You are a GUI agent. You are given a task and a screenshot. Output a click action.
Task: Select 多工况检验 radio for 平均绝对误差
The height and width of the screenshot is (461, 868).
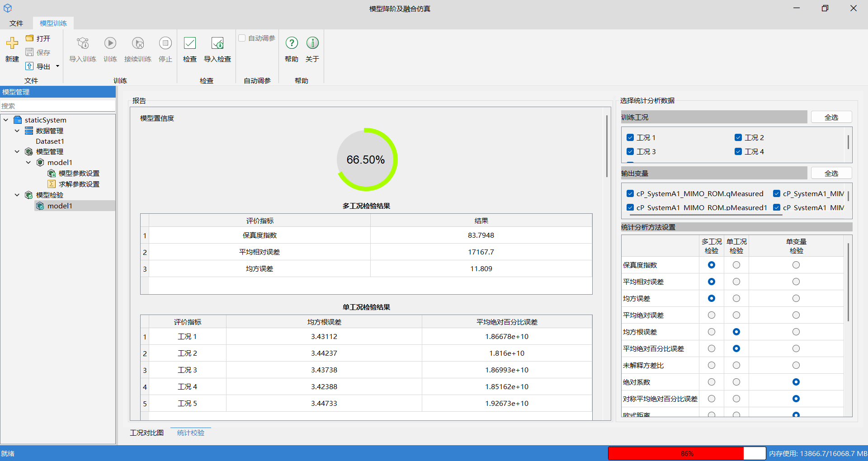tap(712, 315)
